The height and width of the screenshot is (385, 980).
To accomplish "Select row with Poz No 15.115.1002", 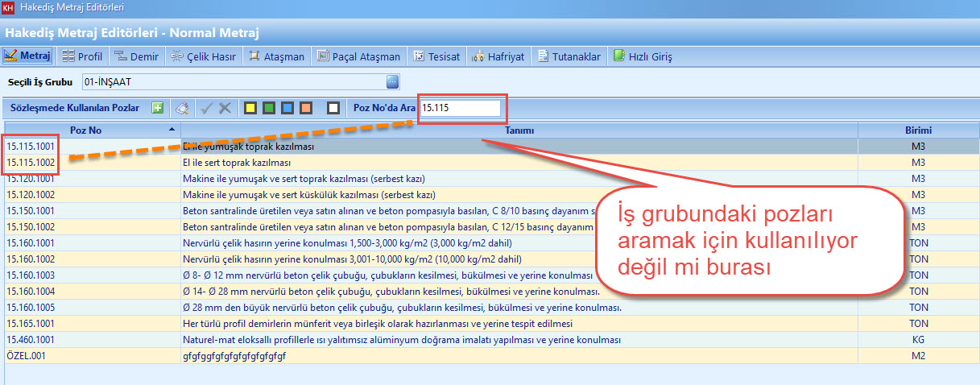I will pyautogui.click(x=30, y=163).
